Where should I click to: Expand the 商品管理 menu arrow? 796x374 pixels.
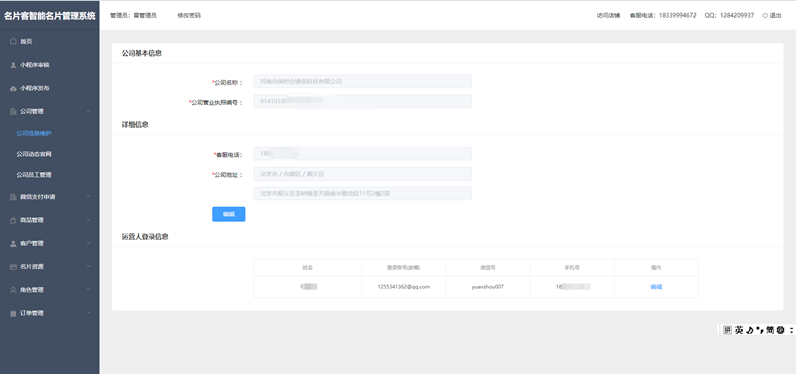[89, 220]
